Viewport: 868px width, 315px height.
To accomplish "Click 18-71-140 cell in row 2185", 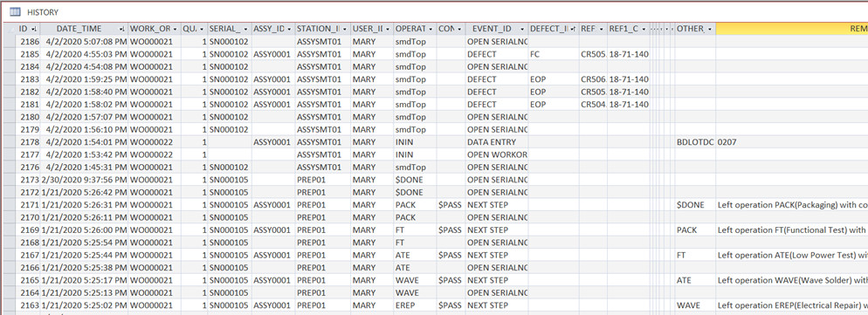I will pyautogui.click(x=629, y=54).
